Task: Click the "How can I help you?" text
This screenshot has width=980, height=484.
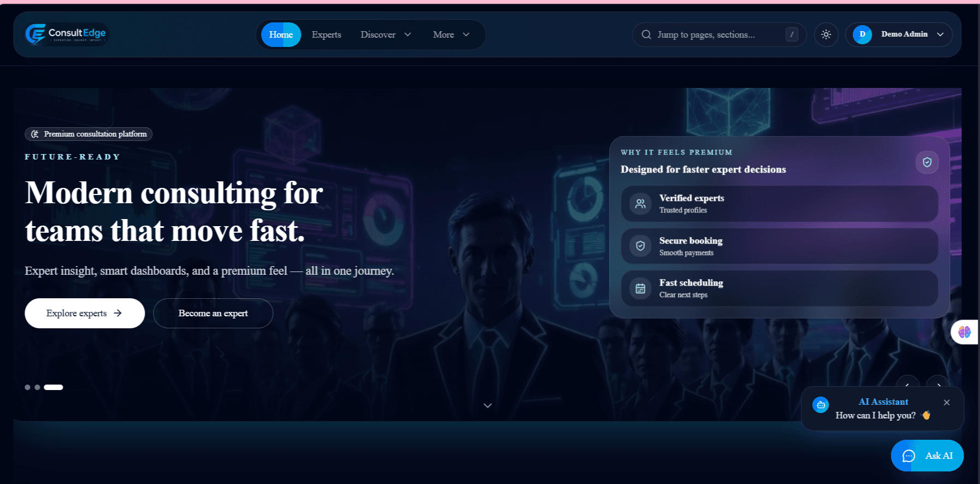Action: pos(876,415)
